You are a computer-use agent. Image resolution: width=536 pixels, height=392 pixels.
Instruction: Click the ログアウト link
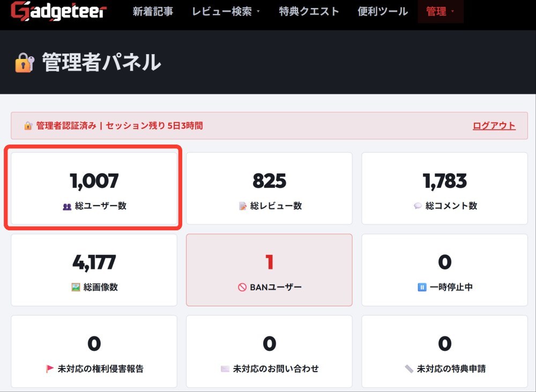[x=494, y=126]
